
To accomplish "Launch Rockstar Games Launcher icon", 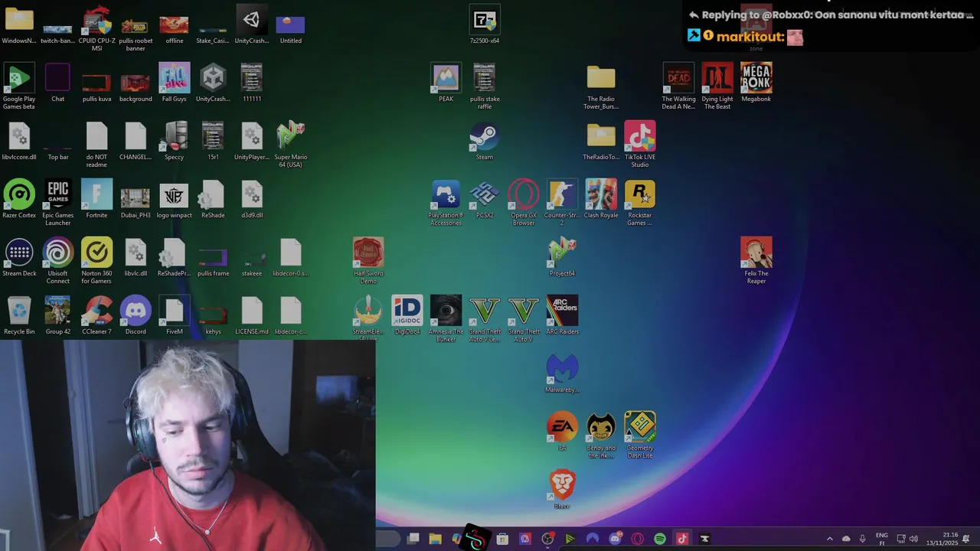I will pos(639,203).
